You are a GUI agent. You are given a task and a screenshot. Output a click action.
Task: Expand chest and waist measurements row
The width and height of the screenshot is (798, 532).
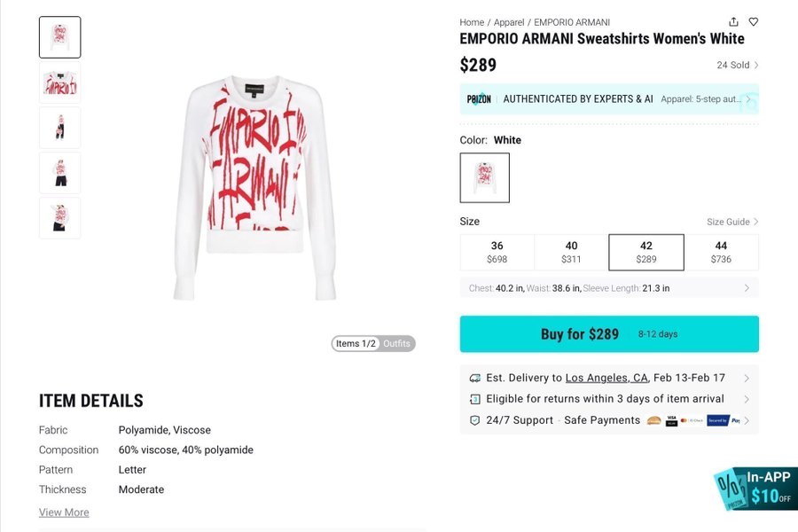(609, 288)
